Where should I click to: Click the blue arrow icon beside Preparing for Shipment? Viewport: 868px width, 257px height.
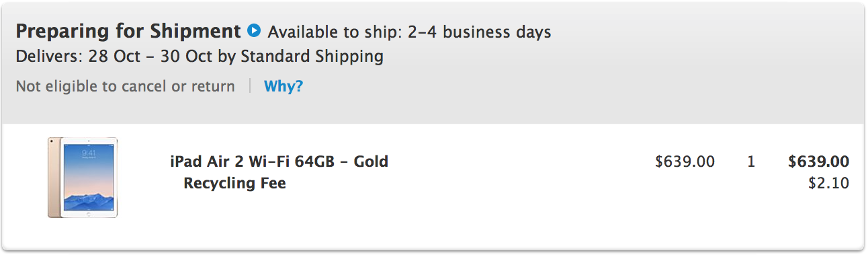click(253, 31)
